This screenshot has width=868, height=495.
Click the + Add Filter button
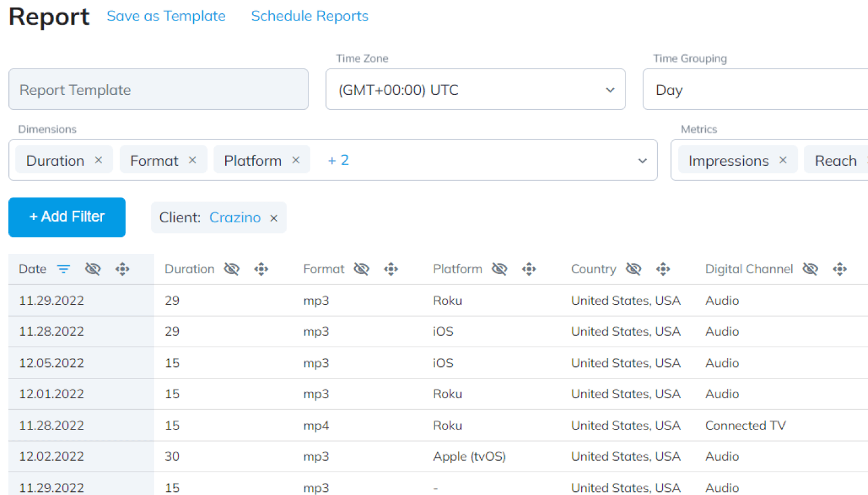coord(67,217)
